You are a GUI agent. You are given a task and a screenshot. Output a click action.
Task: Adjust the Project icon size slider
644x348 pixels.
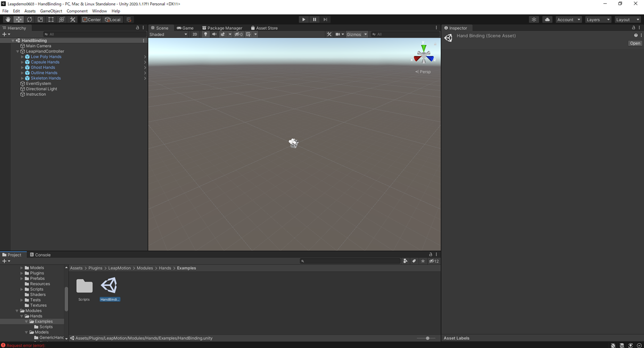[x=427, y=338]
